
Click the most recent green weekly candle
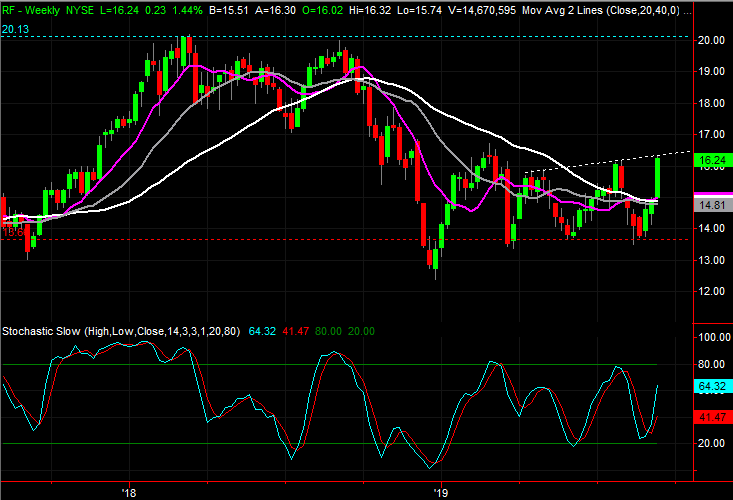pyautogui.click(x=658, y=178)
